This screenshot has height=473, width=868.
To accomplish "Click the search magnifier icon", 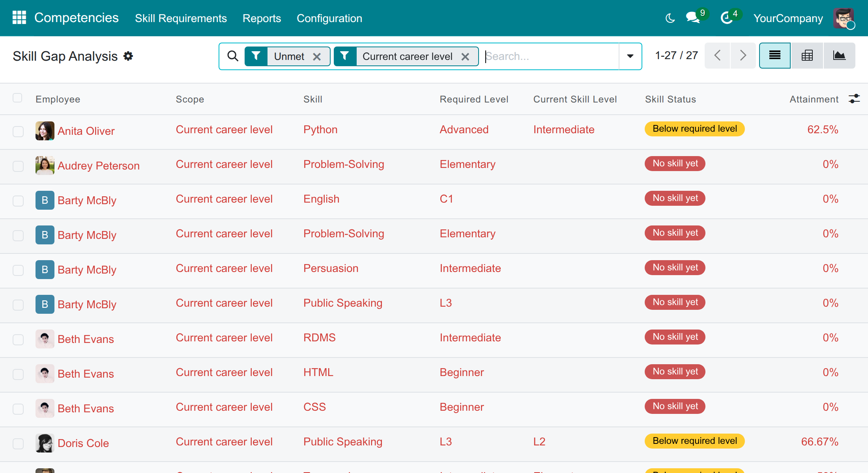I will [x=233, y=56].
